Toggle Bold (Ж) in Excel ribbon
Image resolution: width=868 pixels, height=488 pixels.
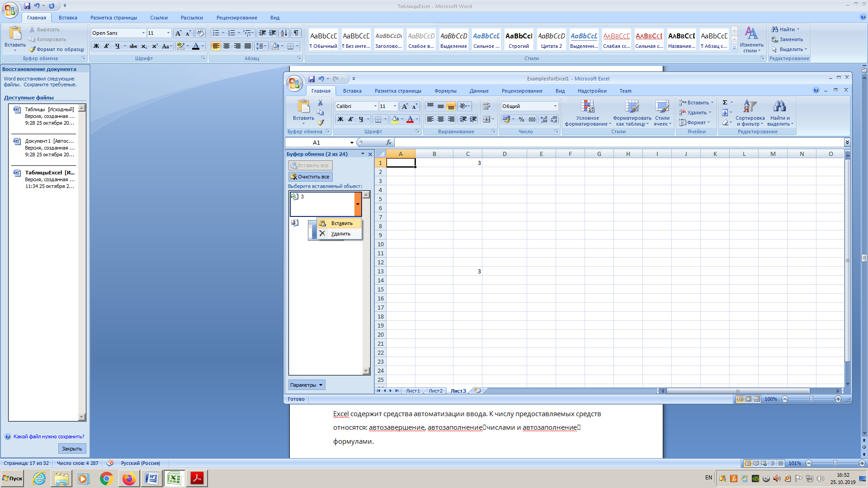pyautogui.click(x=340, y=119)
